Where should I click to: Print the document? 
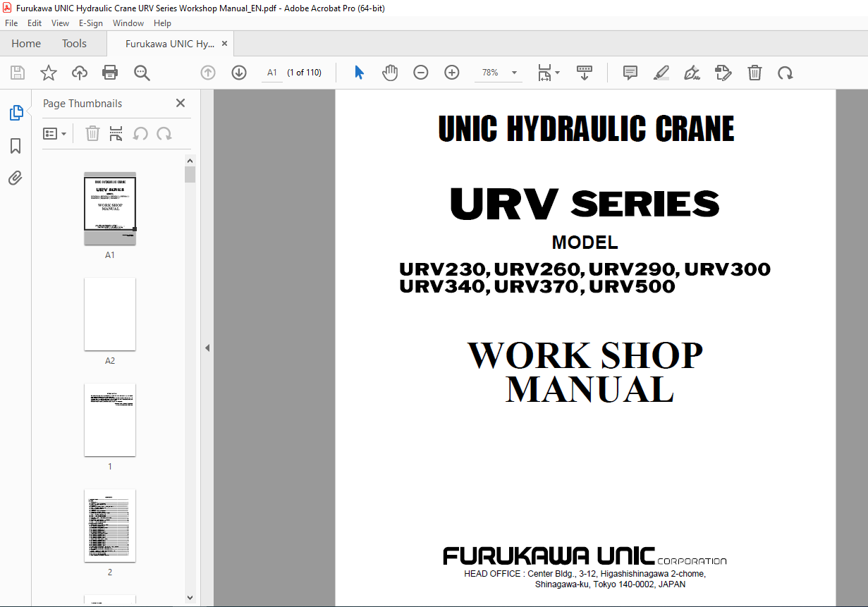coord(110,73)
